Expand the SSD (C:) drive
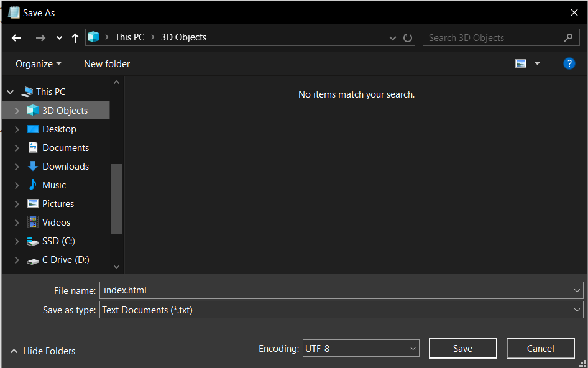The width and height of the screenshot is (588, 368). point(16,241)
